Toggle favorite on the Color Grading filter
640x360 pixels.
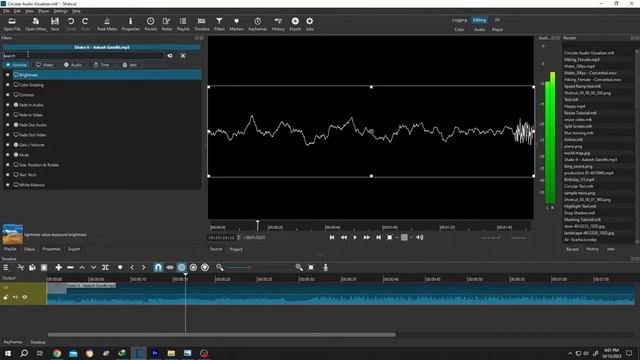(x=7, y=85)
